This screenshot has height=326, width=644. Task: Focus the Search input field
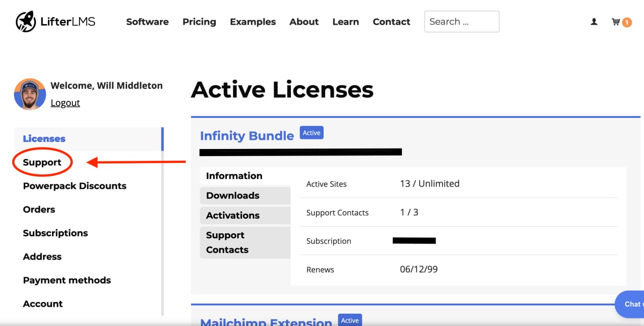pyautogui.click(x=462, y=21)
